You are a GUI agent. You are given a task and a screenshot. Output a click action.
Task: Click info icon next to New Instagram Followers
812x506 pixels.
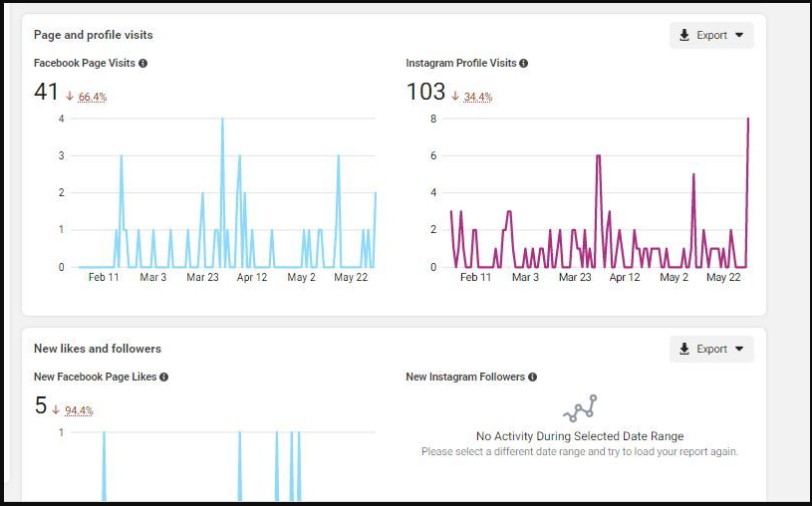tap(532, 378)
